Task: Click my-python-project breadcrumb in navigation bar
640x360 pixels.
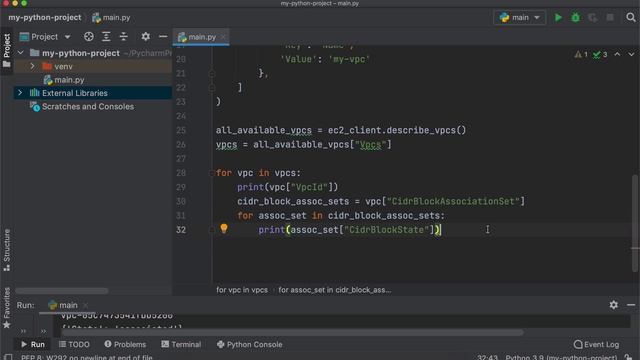Action: pyautogui.click(x=45, y=18)
